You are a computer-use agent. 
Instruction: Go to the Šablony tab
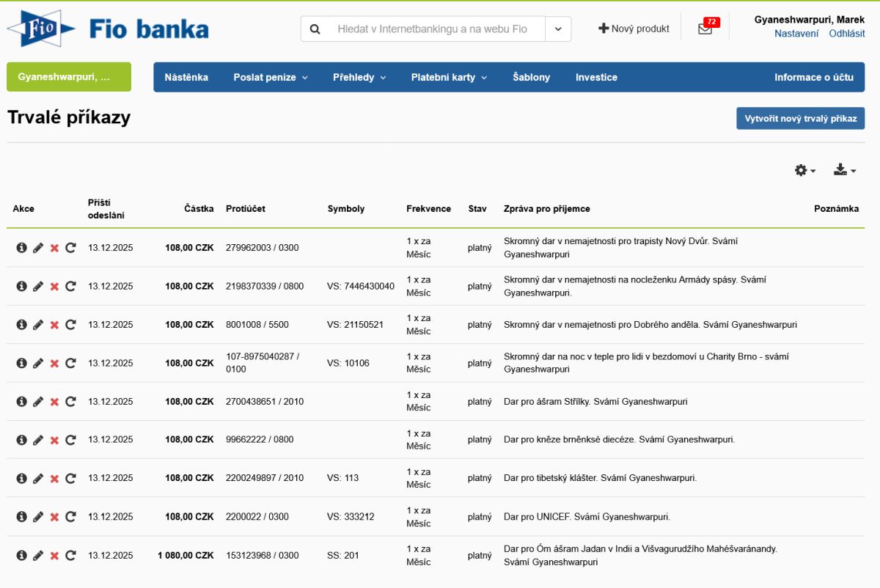click(531, 77)
